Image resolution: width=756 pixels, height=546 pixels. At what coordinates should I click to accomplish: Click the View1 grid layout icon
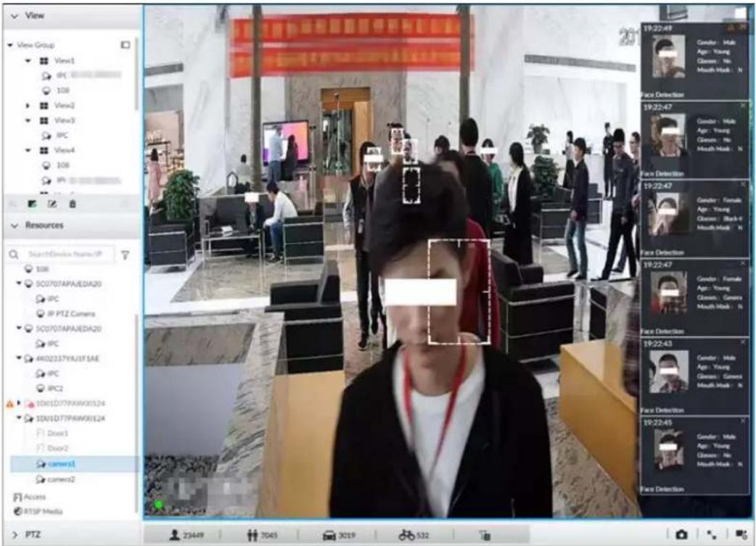44,61
